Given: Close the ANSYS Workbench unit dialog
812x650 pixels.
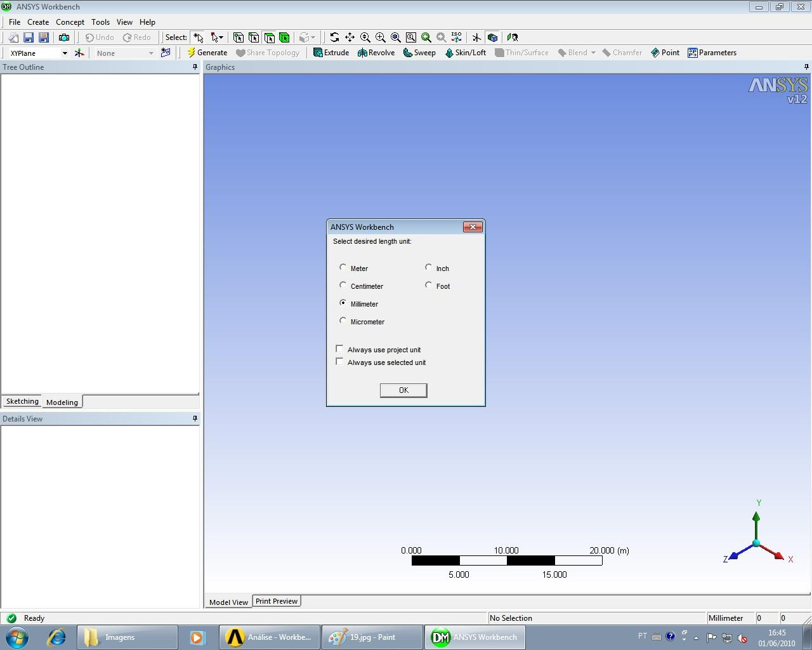Looking at the screenshot, I should pyautogui.click(x=473, y=227).
